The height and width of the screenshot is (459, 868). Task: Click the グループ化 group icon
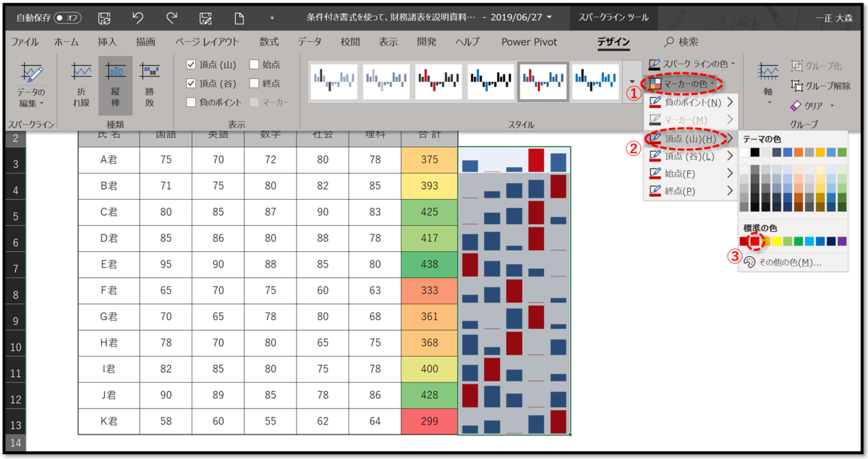pos(796,65)
